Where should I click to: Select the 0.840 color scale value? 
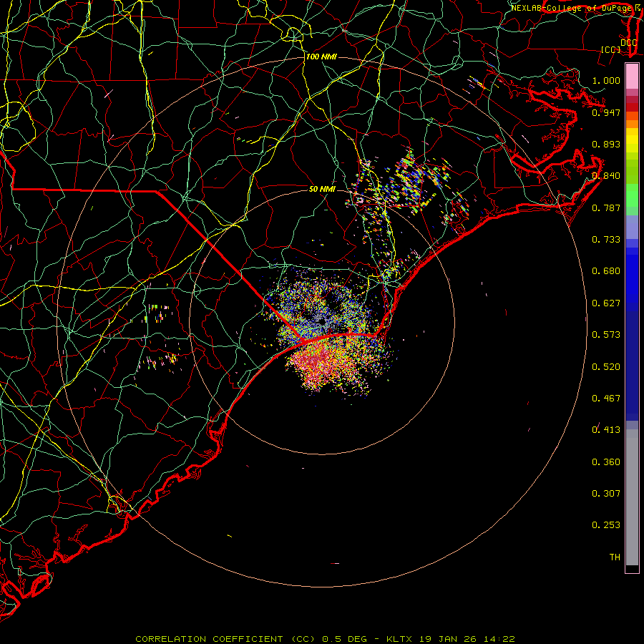point(606,176)
